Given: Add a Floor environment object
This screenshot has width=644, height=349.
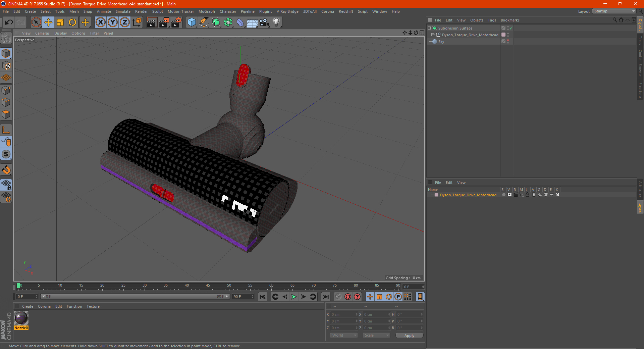Looking at the screenshot, I should point(252,22).
